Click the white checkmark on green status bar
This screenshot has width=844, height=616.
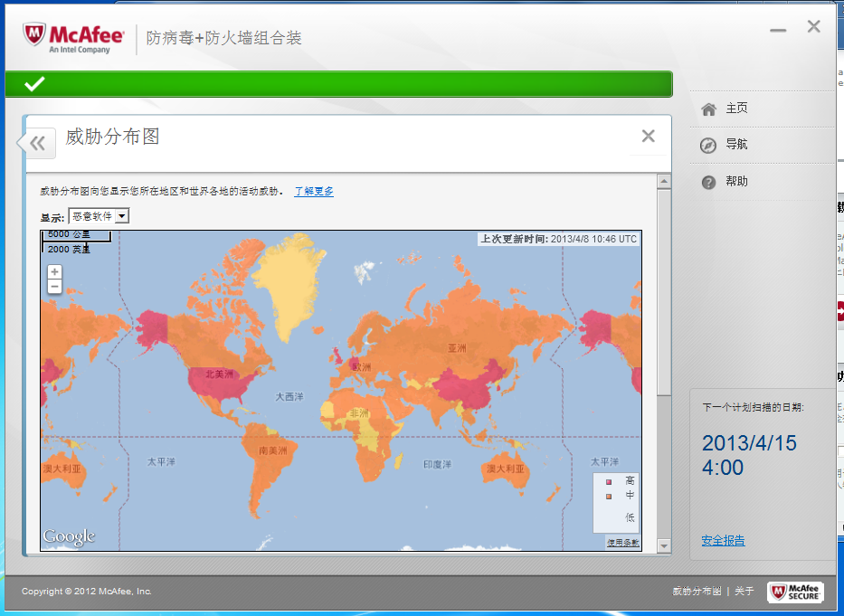pos(34,84)
